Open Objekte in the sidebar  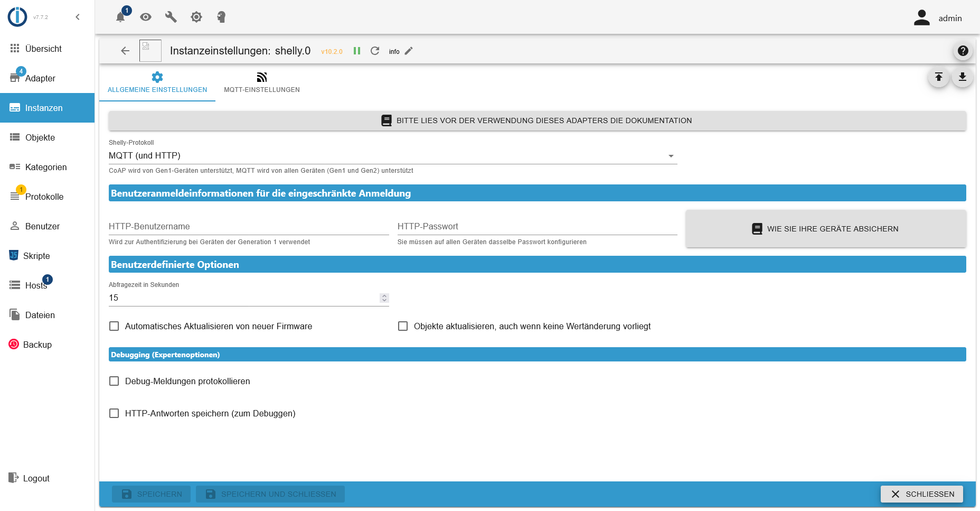[x=40, y=137]
